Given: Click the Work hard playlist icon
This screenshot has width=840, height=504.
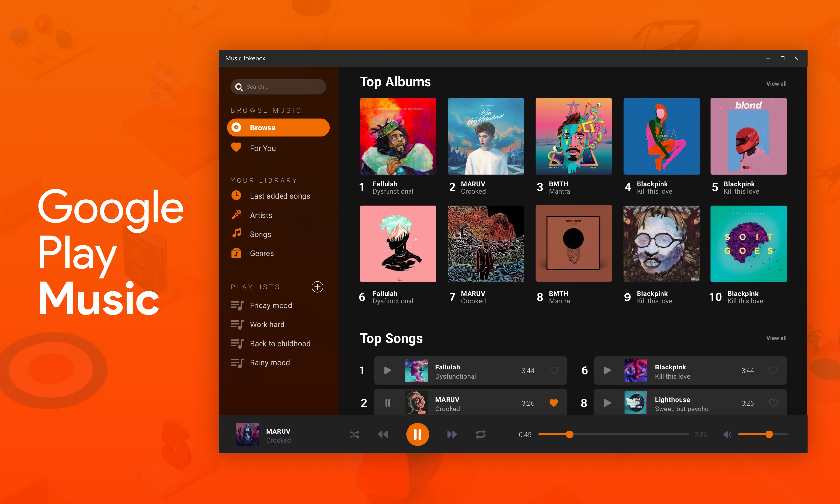Looking at the screenshot, I should pos(237,324).
